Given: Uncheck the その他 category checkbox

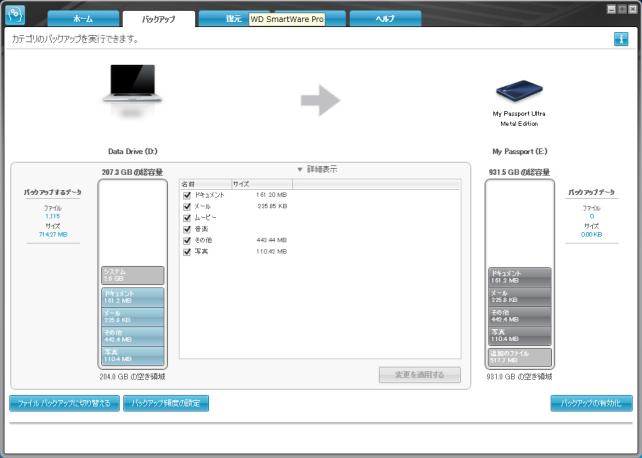Looking at the screenshot, I should pos(187,240).
